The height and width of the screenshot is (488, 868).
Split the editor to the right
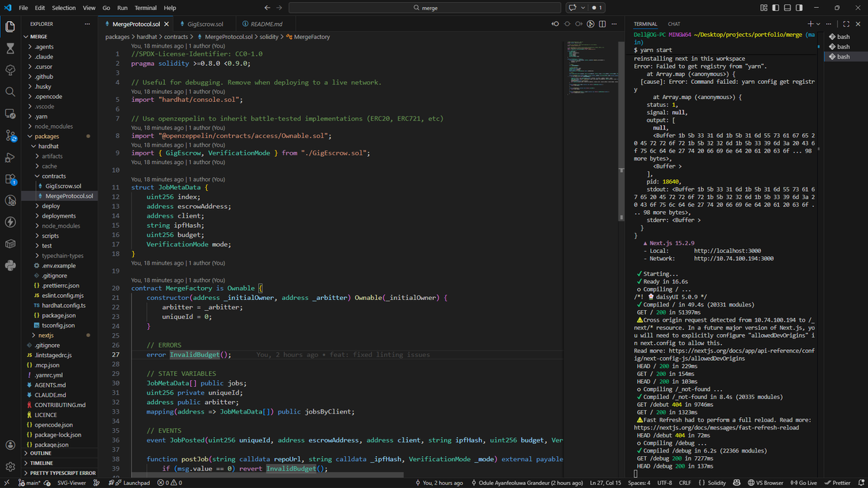(x=603, y=24)
